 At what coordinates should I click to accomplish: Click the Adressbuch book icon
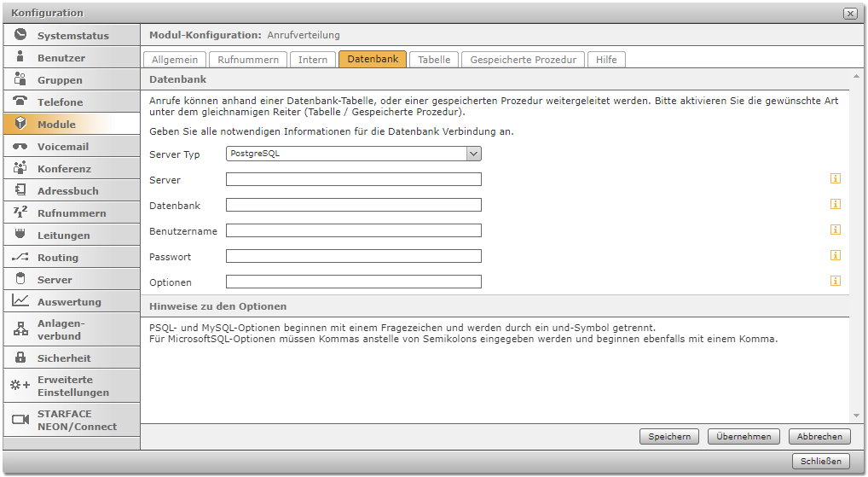tap(20, 190)
